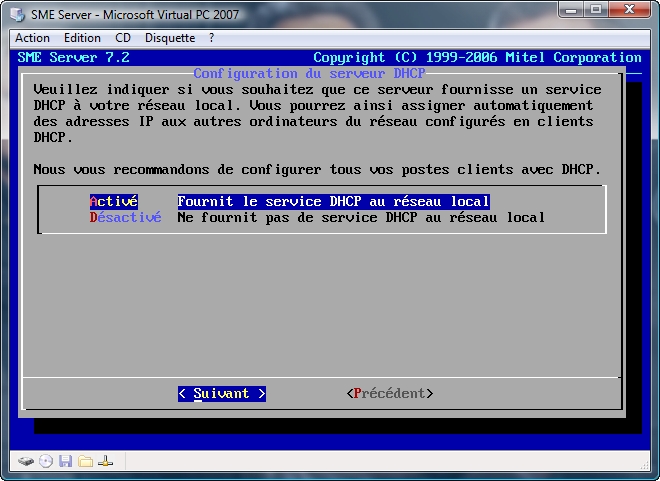
Task: Open the CD menu
Action: pos(123,38)
